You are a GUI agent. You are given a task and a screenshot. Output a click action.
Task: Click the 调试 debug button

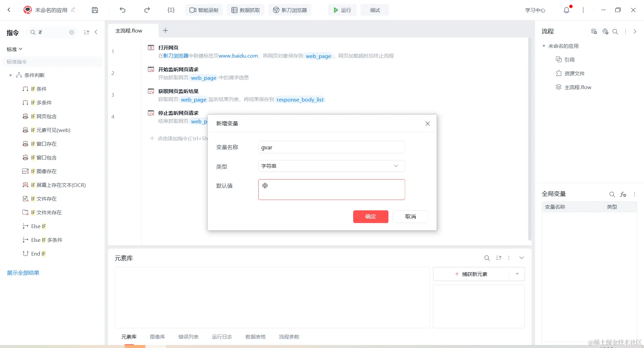tap(375, 10)
